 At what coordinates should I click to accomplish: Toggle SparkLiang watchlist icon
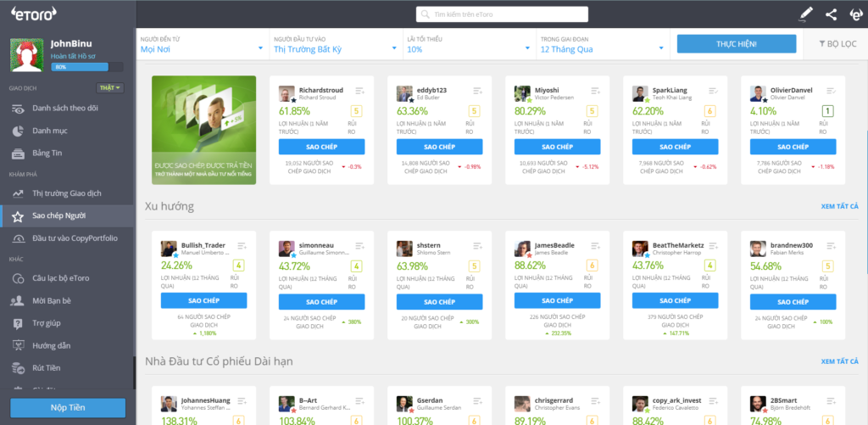point(714,91)
